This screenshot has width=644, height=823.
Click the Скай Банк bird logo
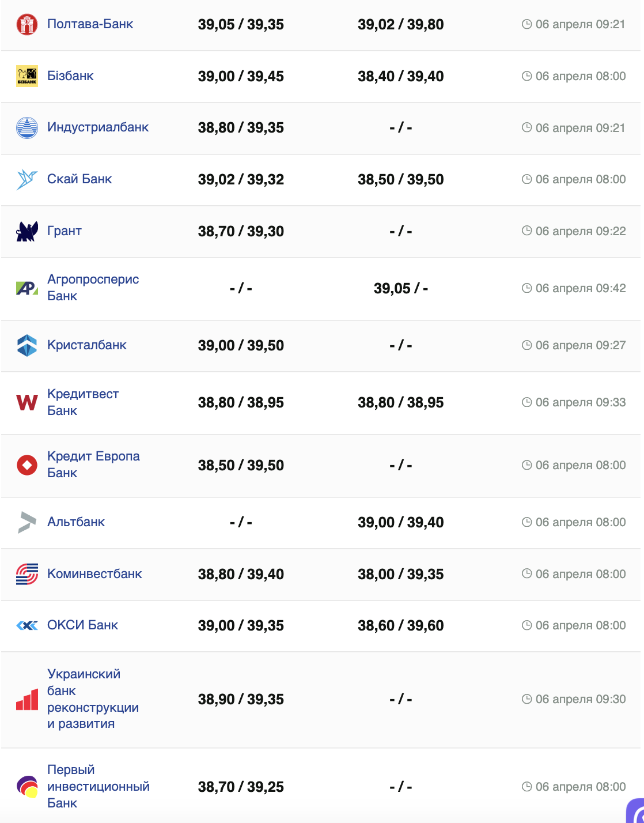click(x=26, y=179)
